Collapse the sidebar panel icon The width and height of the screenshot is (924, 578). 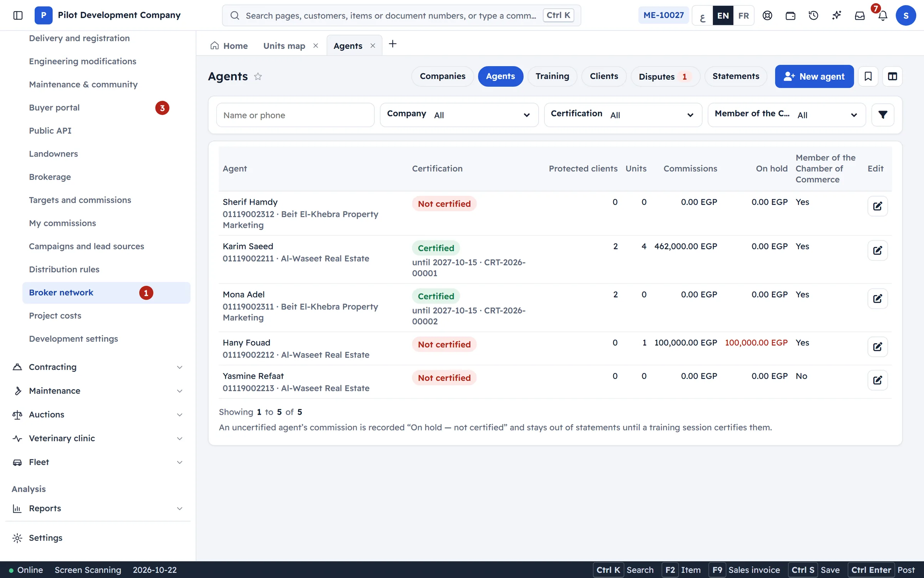click(x=18, y=15)
